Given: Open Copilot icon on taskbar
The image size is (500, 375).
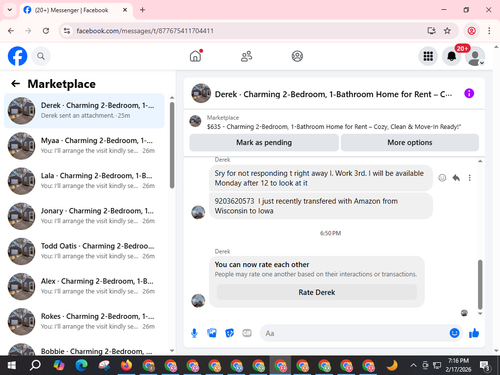Looking at the screenshot, I should pos(59,366).
